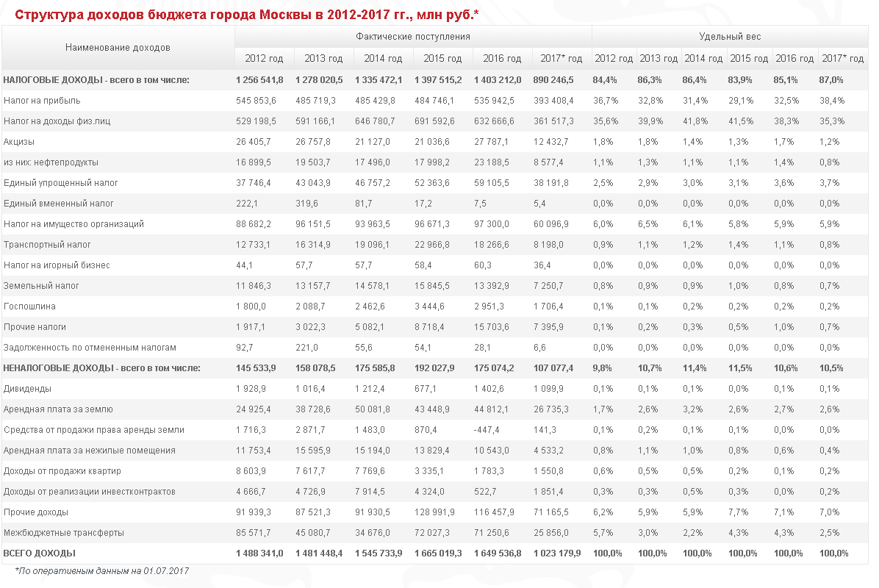Click the 'Прочие налоги' row label
This screenshot has height=588, width=879.
coord(35,327)
